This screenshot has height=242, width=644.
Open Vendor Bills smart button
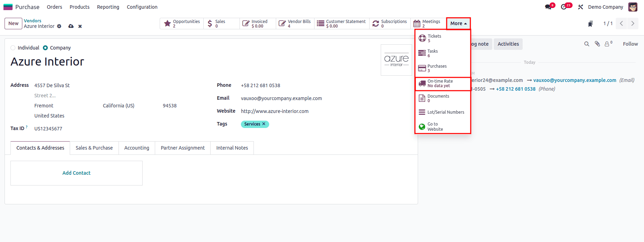point(295,23)
